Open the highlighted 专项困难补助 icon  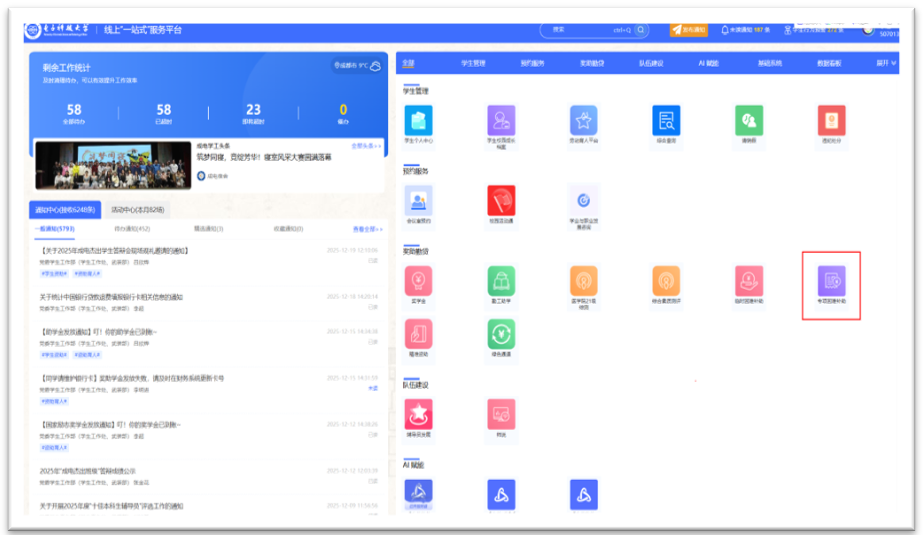click(x=831, y=282)
